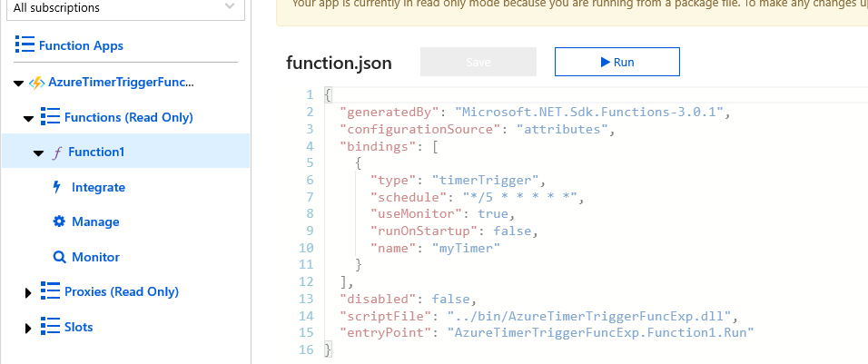This screenshot has width=868, height=364.
Task: Click the "disabled" key on line 13
Action: coord(378,300)
